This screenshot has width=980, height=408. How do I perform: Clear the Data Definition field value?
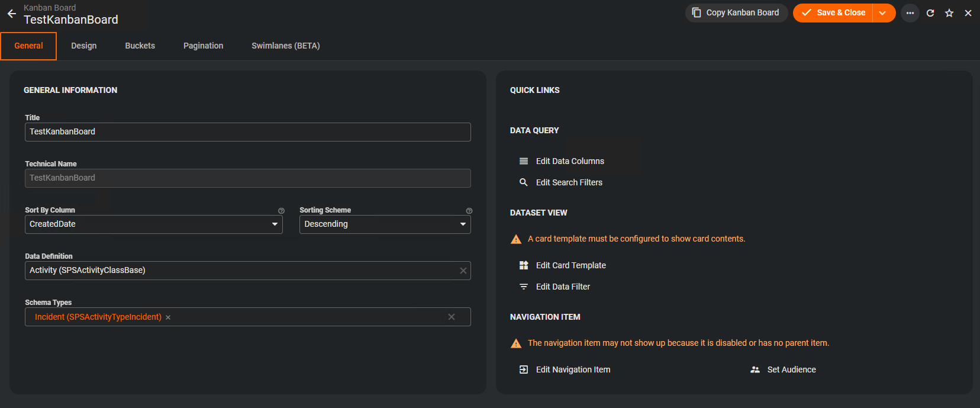tap(463, 271)
